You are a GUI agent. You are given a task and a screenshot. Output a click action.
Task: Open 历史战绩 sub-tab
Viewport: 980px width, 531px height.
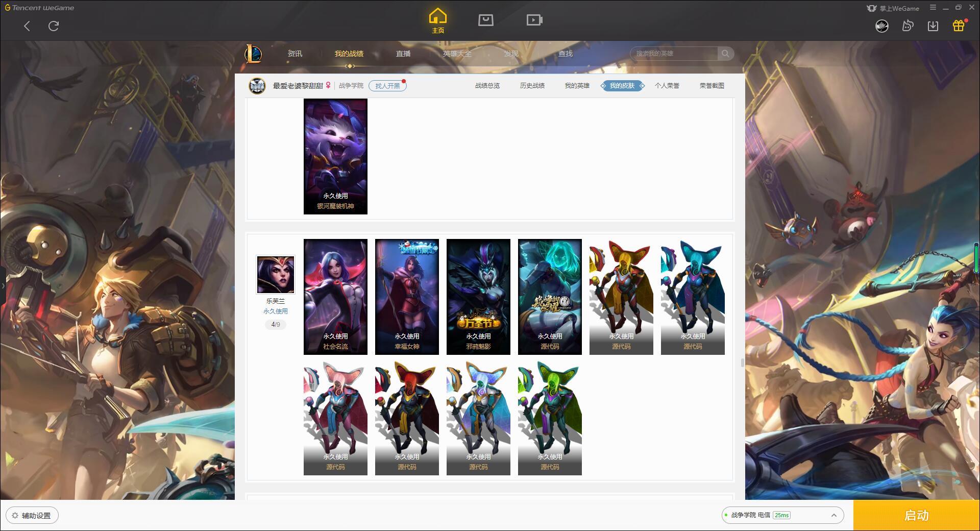(x=532, y=86)
